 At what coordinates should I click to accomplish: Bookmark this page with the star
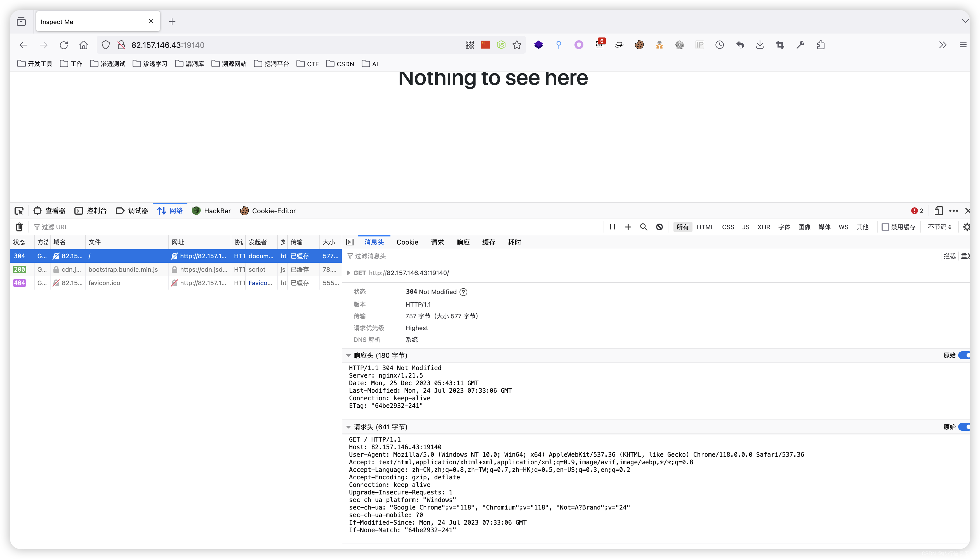517,45
